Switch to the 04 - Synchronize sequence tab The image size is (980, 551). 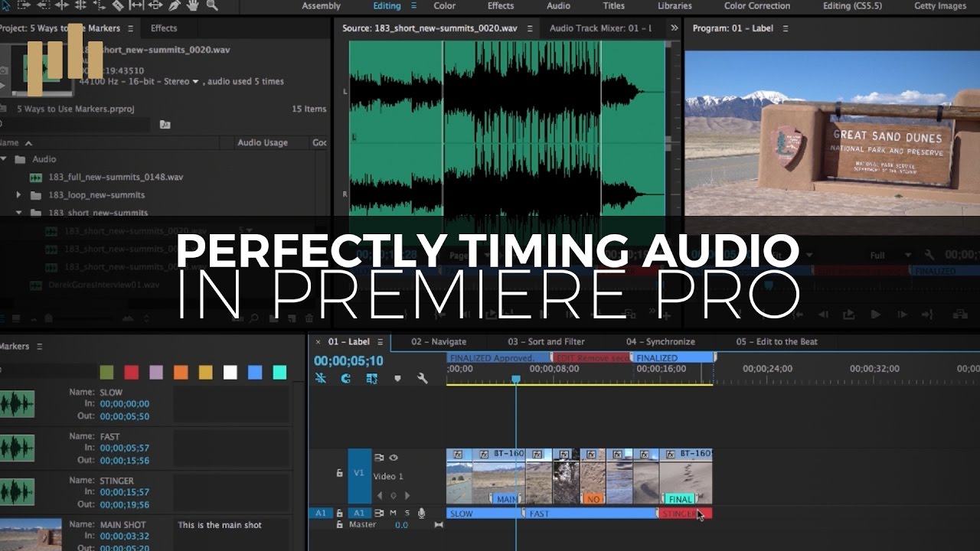click(x=661, y=342)
